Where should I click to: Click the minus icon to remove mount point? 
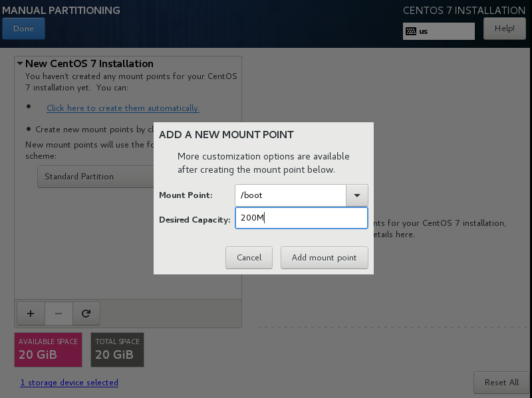click(59, 314)
